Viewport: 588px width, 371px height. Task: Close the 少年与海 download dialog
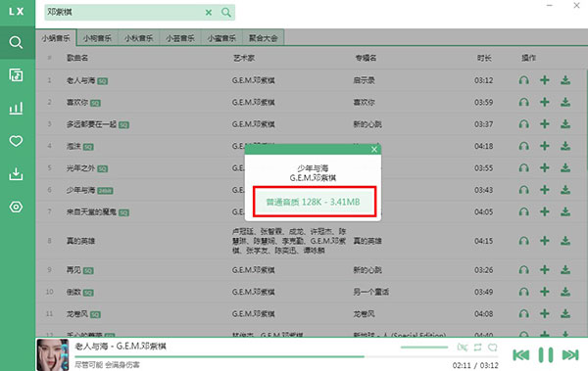tap(374, 150)
